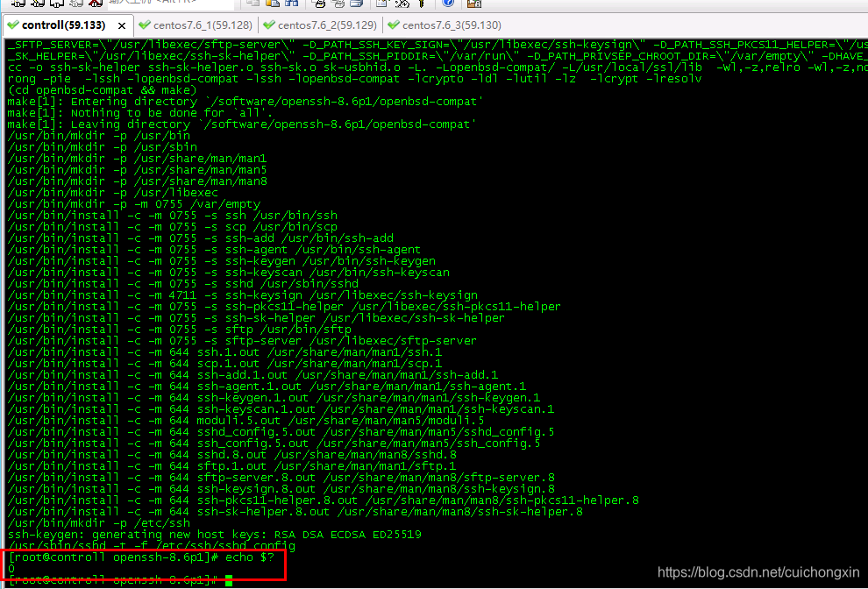This screenshot has width=868, height=589.
Task: Click the '-m 4711 ssh-keysign' install line
Action: point(243,295)
